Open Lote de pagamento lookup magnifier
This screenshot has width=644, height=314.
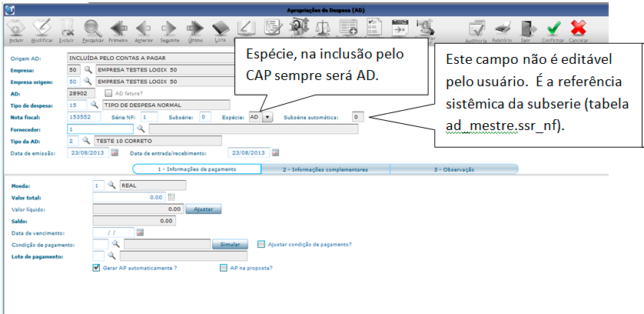pos(111,256)
